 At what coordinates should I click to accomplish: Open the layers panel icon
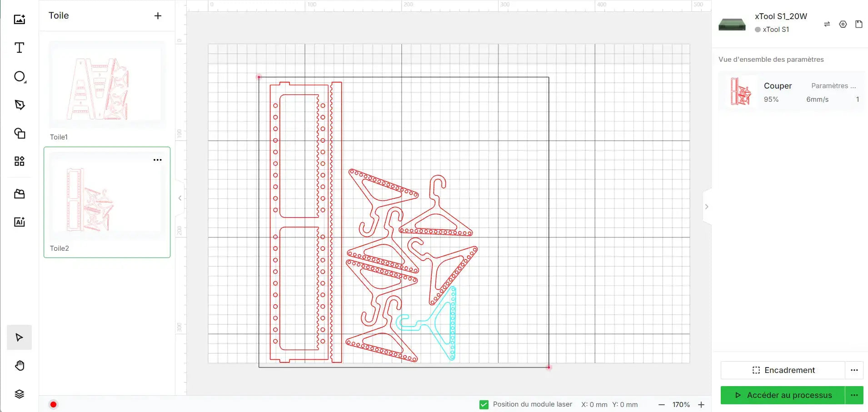19,394
